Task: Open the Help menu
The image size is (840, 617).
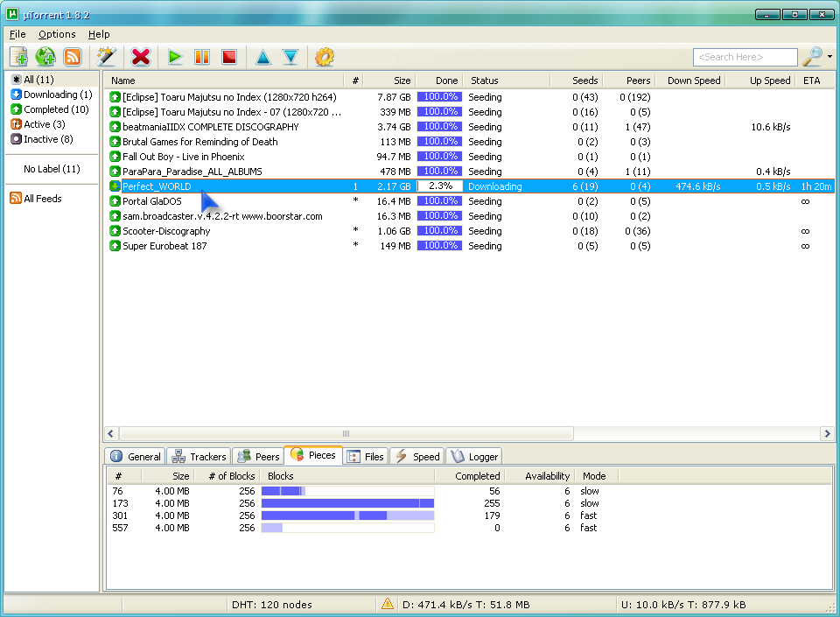Action: coord(99,34)
